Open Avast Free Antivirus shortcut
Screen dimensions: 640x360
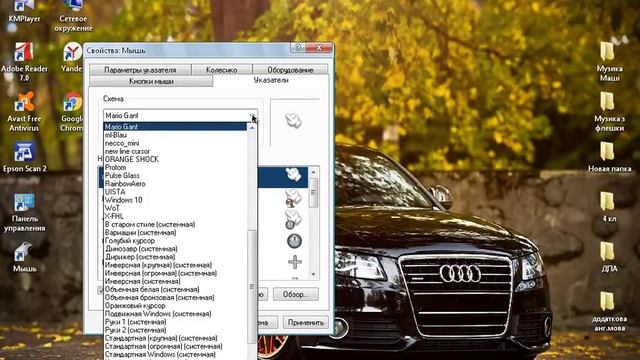coord(24,112)
